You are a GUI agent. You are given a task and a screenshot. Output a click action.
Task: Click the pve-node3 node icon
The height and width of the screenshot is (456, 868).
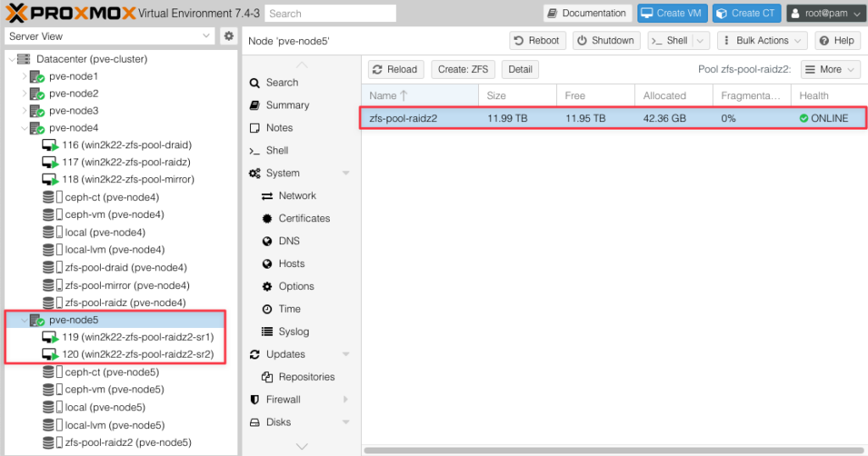(37, 111)
